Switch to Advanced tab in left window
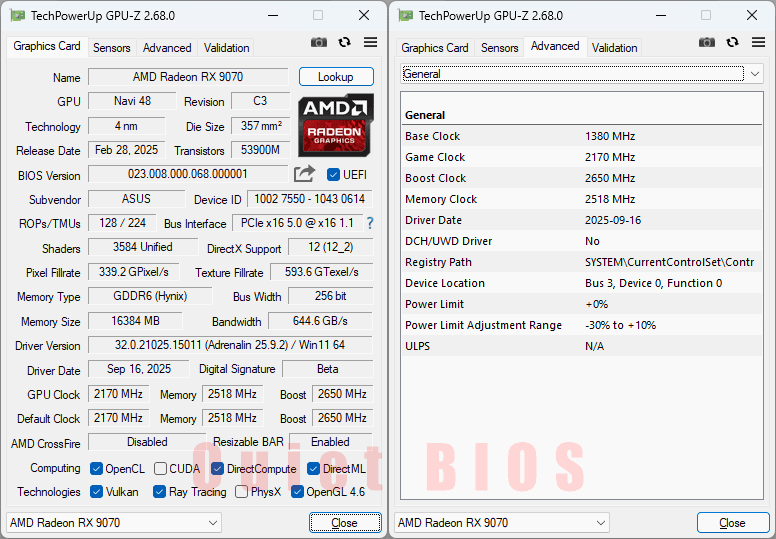The width and height of the screenshot is (776, 539). click(167, 48)
